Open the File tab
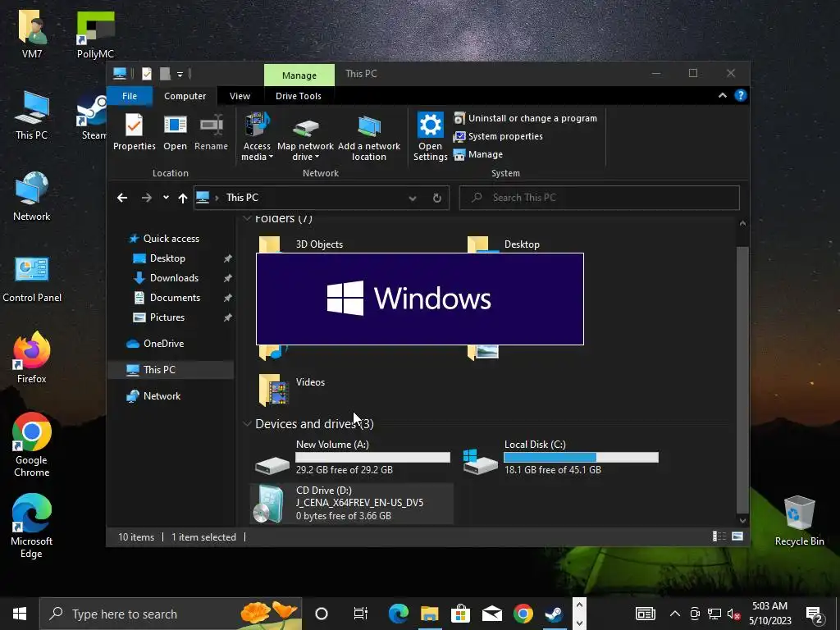Viewport: 840px width, 630px height. [130, 96]
